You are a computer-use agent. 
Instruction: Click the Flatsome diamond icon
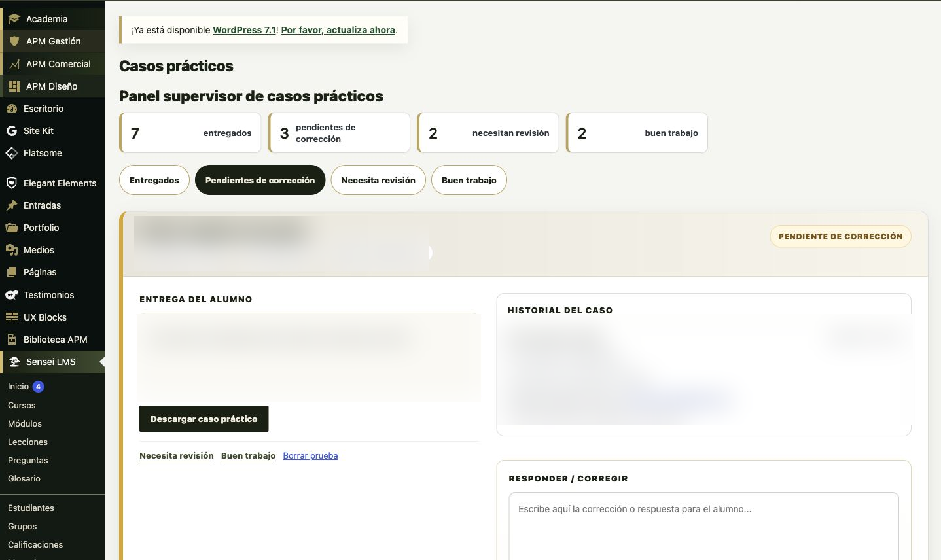tap(12, 153)
